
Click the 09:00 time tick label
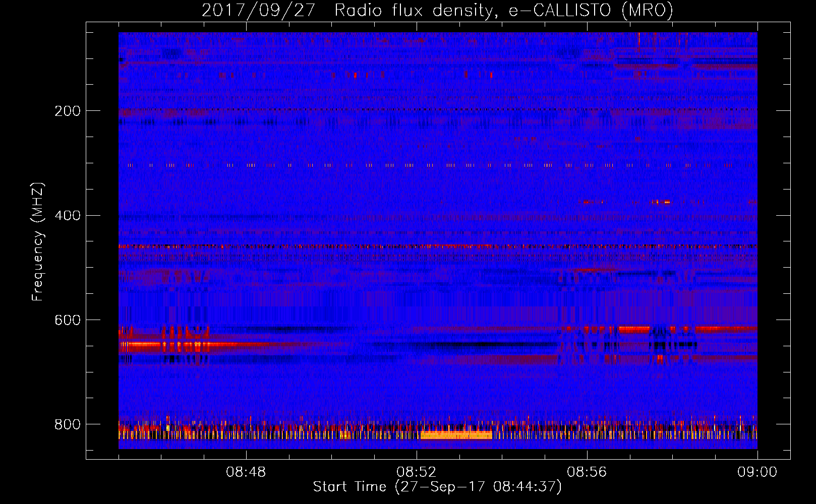coord(757,472)
